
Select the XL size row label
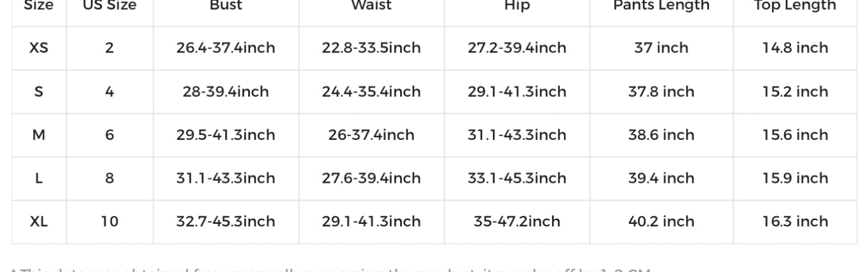click(x=38, y=221)
